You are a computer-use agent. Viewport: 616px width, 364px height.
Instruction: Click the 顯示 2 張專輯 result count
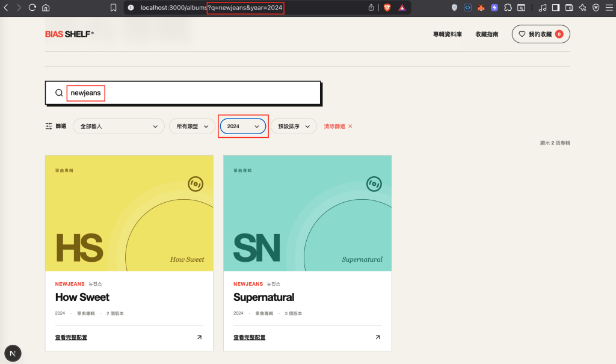555,143
